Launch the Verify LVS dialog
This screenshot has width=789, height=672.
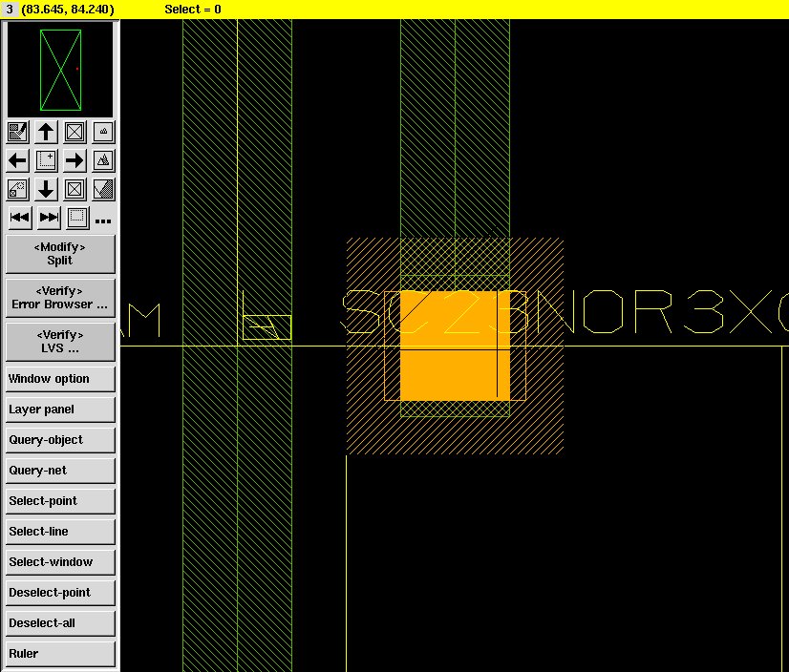point(60,342)
